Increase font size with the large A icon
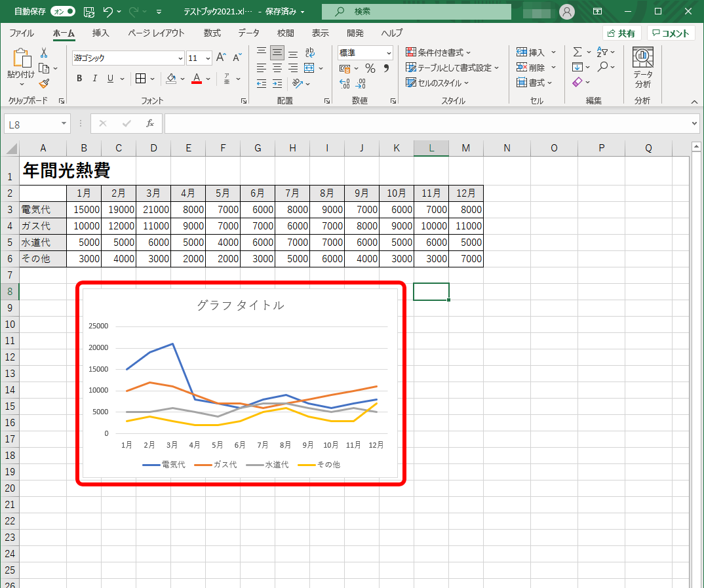The width and height of the screenshot is (704, 588). click(220, 58)
